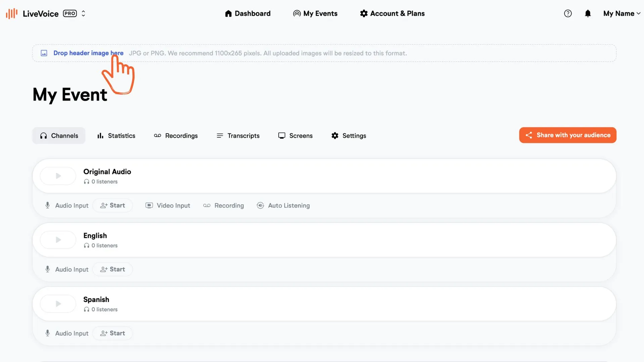
Task: Click 0 listeners under English
Action: [101, 246]
